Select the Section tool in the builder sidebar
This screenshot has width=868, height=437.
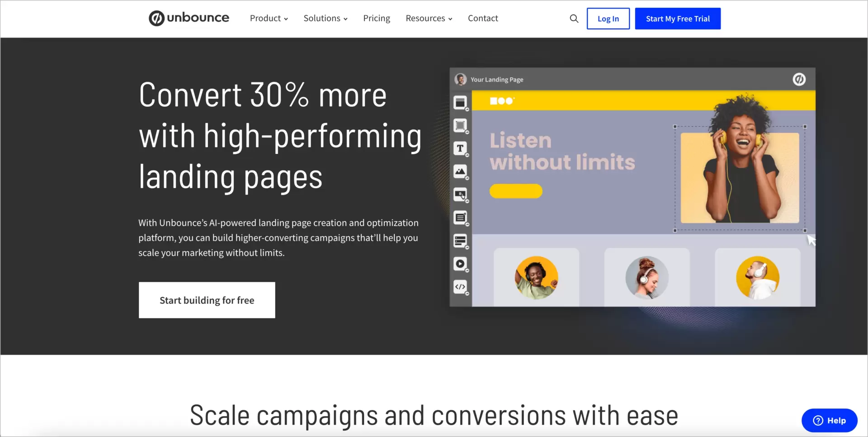pos(461,103)
